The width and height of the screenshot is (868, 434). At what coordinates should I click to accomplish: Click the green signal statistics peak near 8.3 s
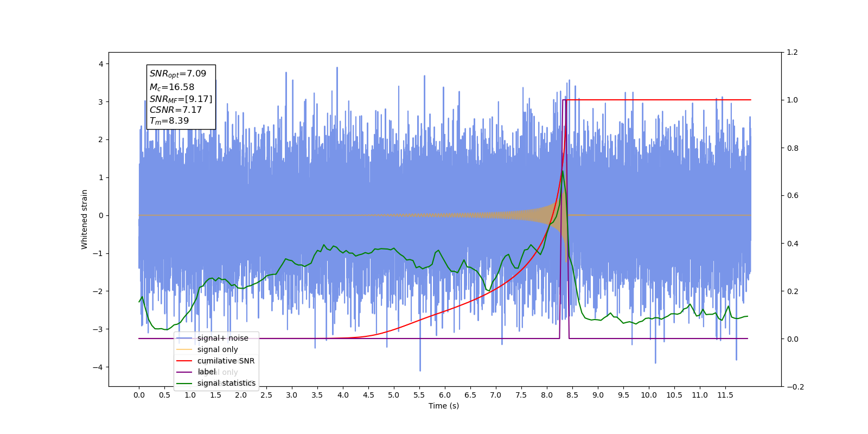(562, 171)
